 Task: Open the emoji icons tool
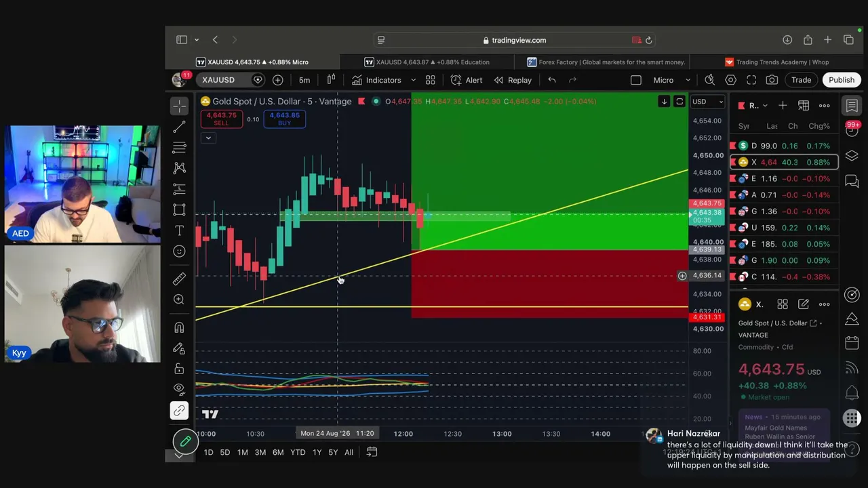click(x=179, y=251)
